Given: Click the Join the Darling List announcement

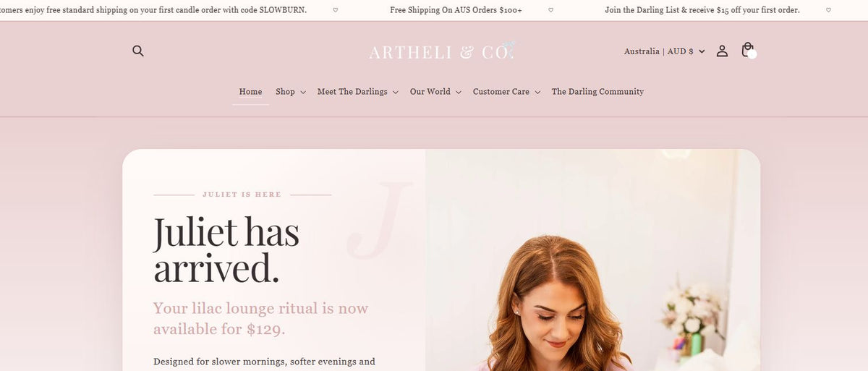Looking at the screenshot, I should pos(702,10).
